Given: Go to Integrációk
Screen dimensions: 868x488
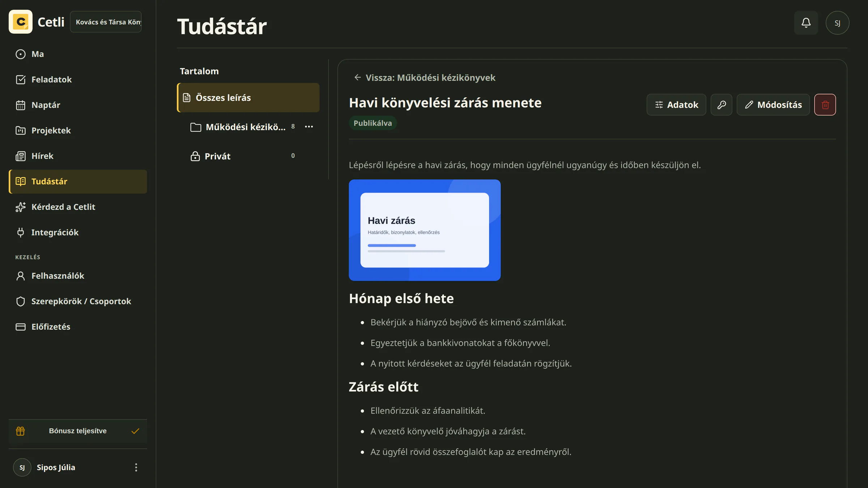Looking at the screenshot, I should 78,232.
